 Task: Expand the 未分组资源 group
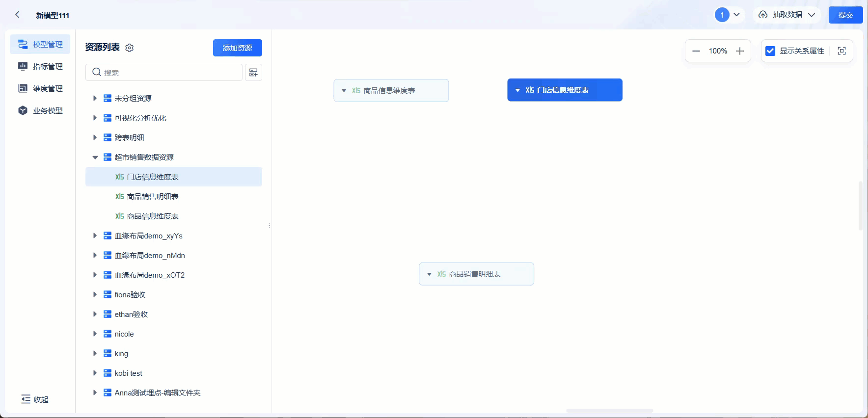point(95,98)
